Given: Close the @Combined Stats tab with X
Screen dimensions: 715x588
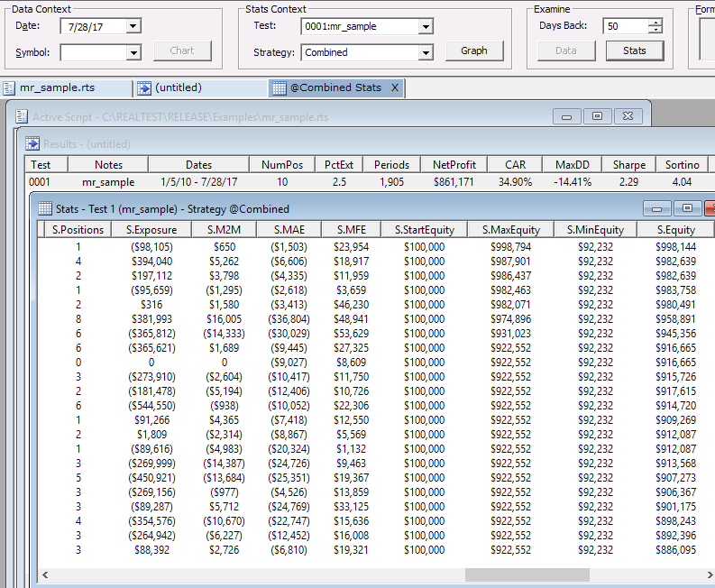Looking at the screenshot, I should tap(395, 88).
